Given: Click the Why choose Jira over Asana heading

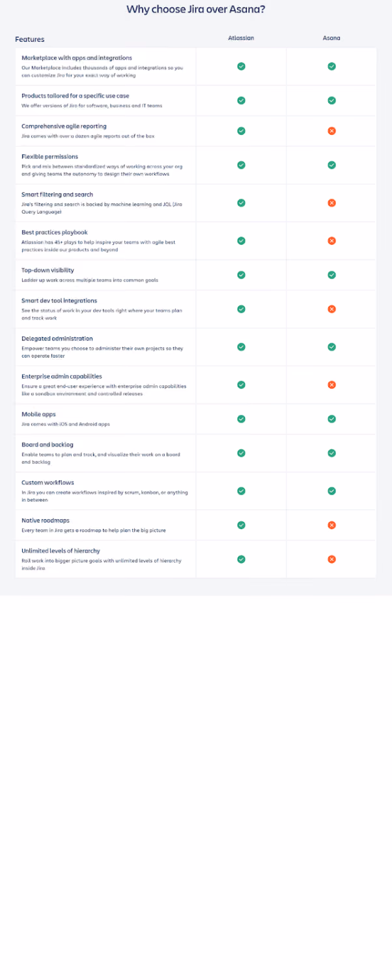Looking at the screenshot, I should [195, 9].
